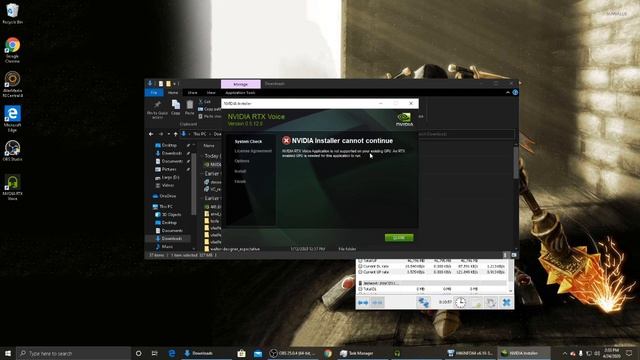
Task: Click the NVIDIA logo in the installer header
Action: pyautogui.click(x=404, y=119)
